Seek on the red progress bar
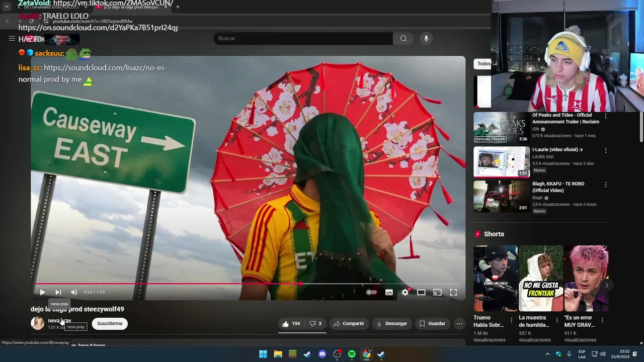Viewport: 644px width, 362px height. point(248,284)
